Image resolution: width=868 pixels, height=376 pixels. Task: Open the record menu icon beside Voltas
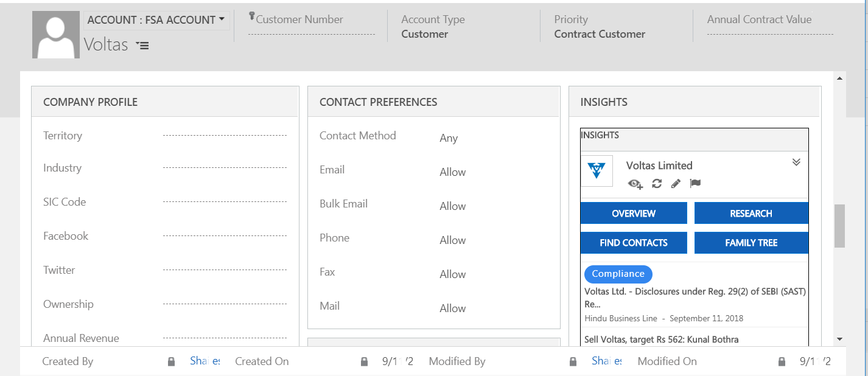pos(142,46)
